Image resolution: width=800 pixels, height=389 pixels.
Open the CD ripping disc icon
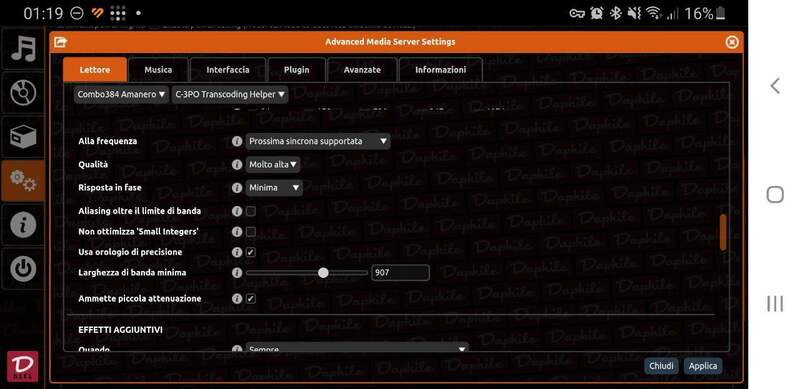pos(23,93)
